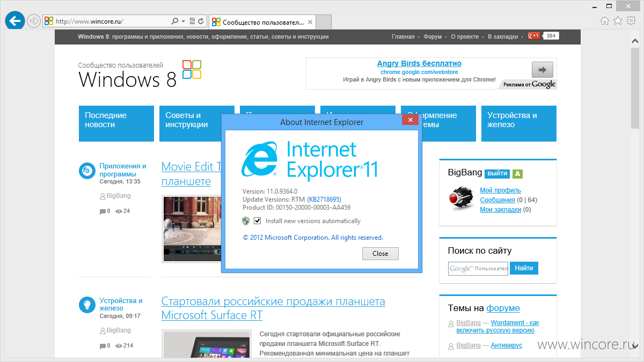Click the ВЫЙТИ logout button
Viewport: 644px width, 362px height.
(497, 174)
